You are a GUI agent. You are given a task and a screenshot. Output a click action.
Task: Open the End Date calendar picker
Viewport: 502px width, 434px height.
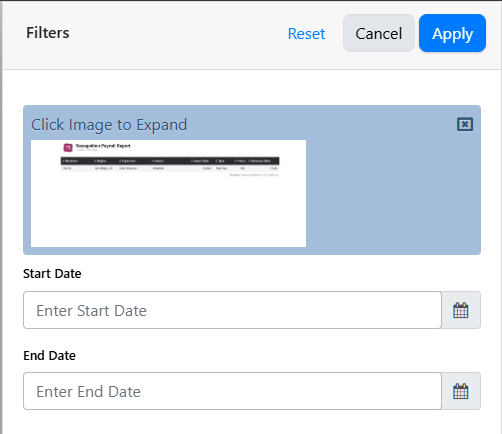tap(461, 391)
